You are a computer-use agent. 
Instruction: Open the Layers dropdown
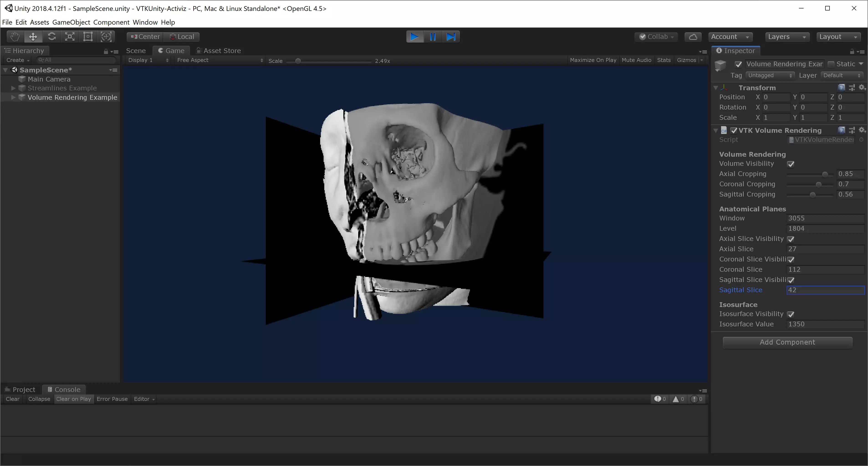(786, 36)
